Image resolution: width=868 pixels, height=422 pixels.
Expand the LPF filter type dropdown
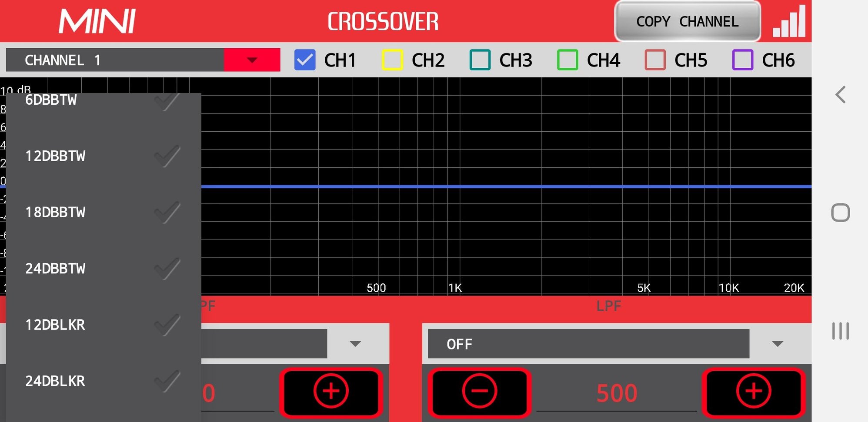point(777,344)
